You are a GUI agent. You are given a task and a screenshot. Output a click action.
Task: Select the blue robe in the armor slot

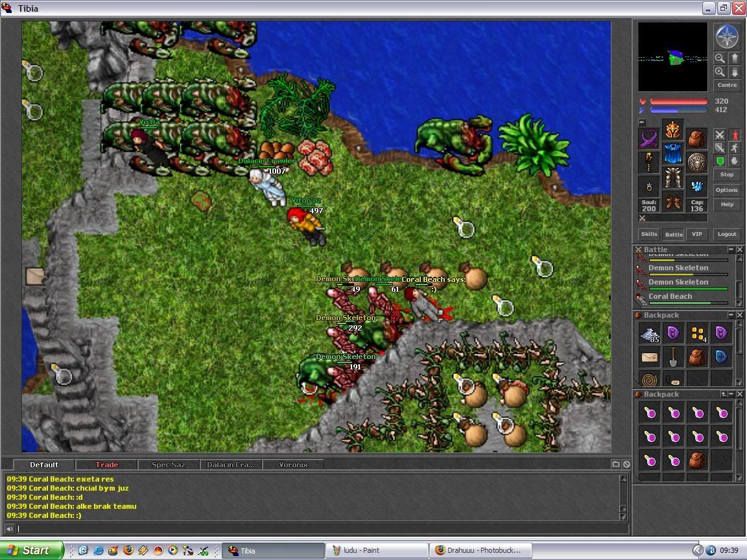672,154
